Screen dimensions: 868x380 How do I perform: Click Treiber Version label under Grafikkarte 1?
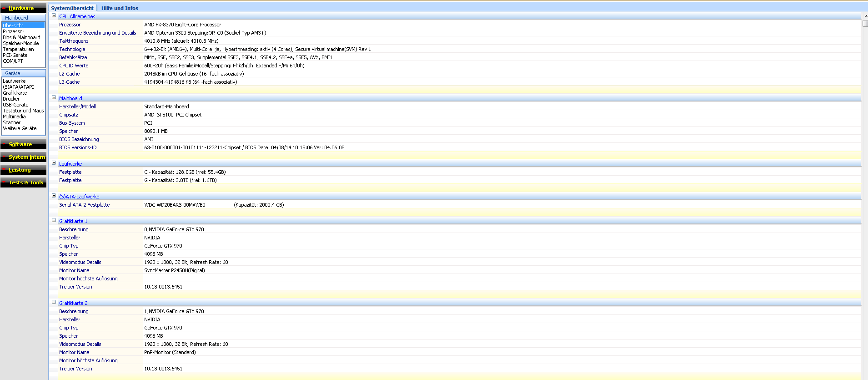pyautogui.click(x=75, y=287)
